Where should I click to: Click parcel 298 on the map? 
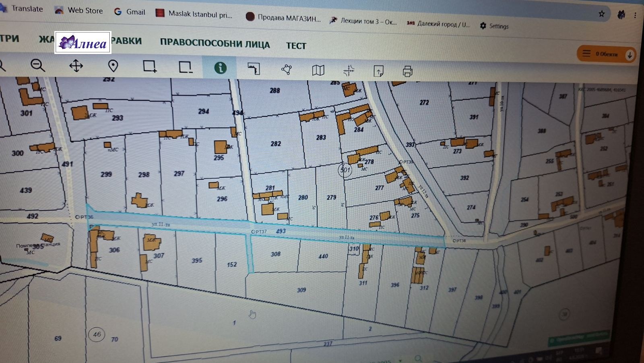coord(144,174)
